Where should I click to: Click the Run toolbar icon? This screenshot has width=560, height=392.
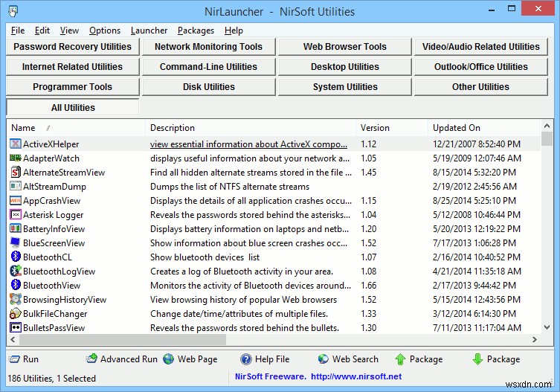14,359
